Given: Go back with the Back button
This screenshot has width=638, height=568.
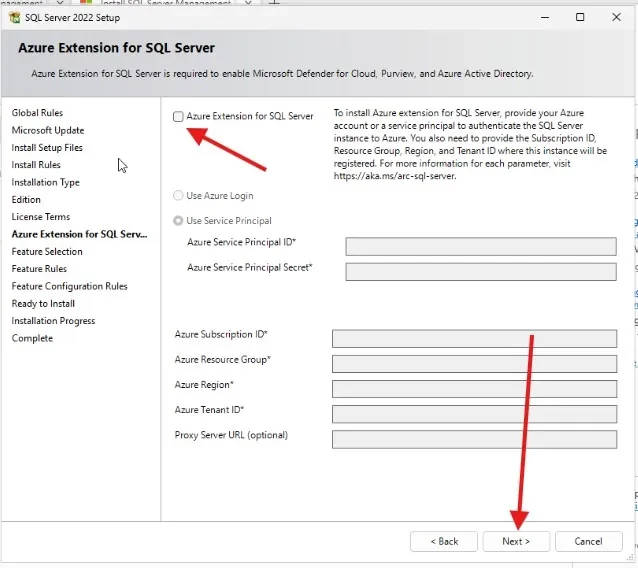Looking at the screenshot, I should click(444, 541).
